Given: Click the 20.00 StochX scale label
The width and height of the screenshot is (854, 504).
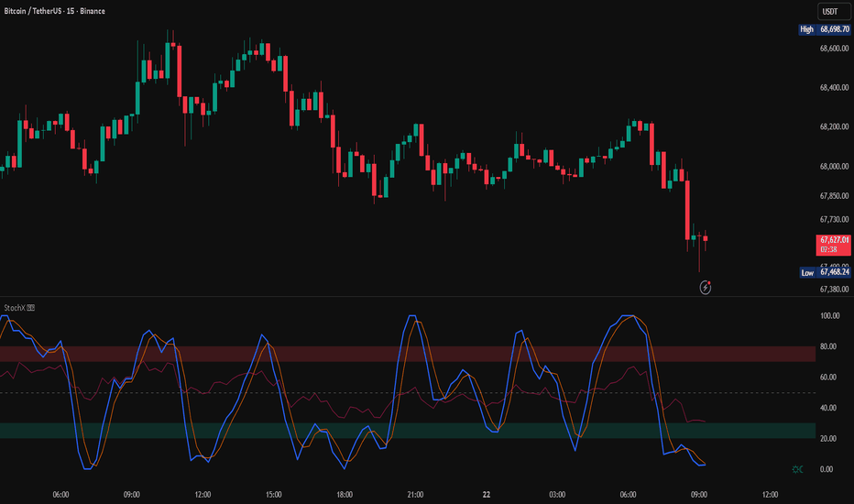Looking at the screenshot, I should (x=830, y=438).
